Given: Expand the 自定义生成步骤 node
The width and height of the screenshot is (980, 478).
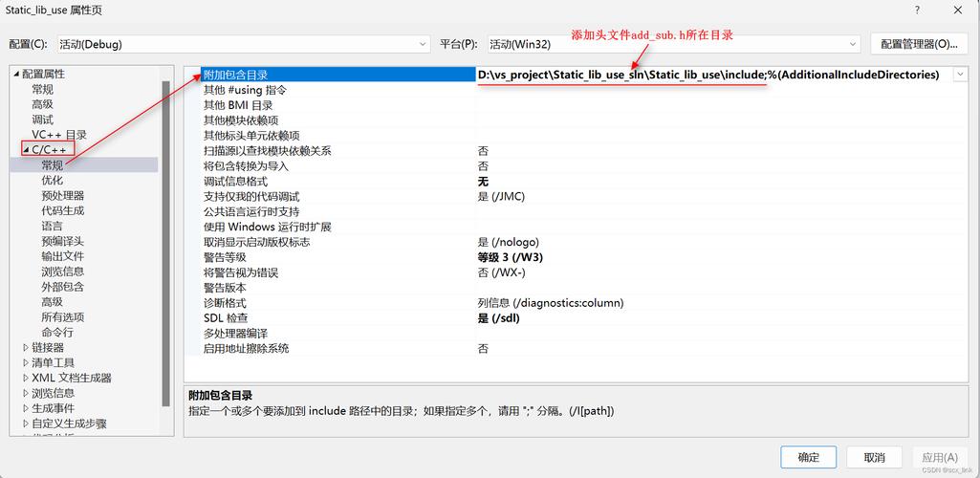Looking at the screenshot, I should pyautogui.click(x=26, y=423).
